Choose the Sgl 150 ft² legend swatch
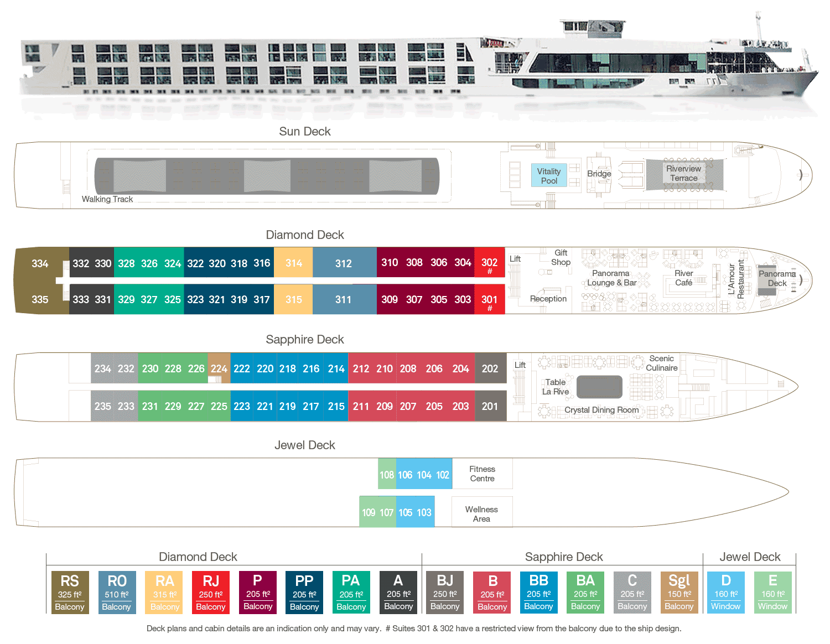The width and height of the screenshot is (830, 644). point(679,593)
